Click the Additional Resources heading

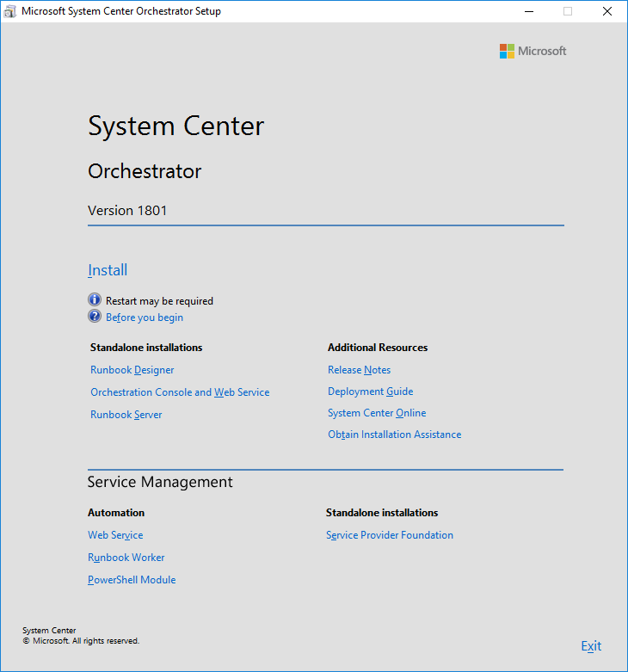point(378,347)
